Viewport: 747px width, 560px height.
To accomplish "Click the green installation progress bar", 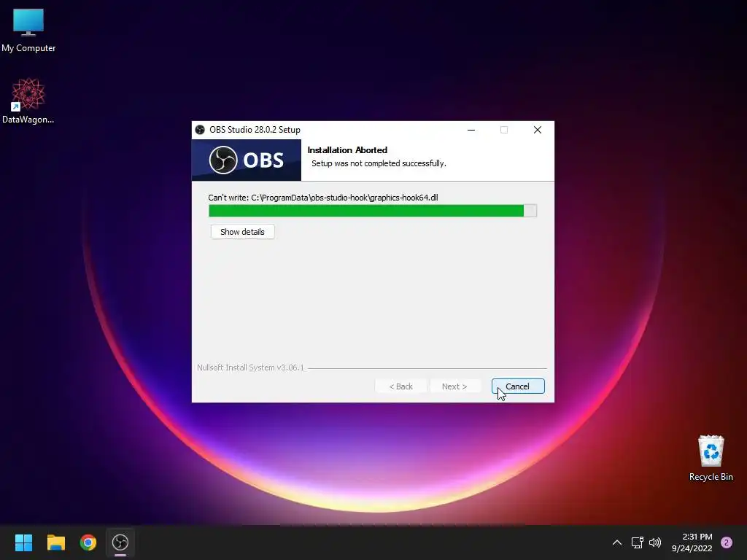I will tap(373, 211).
